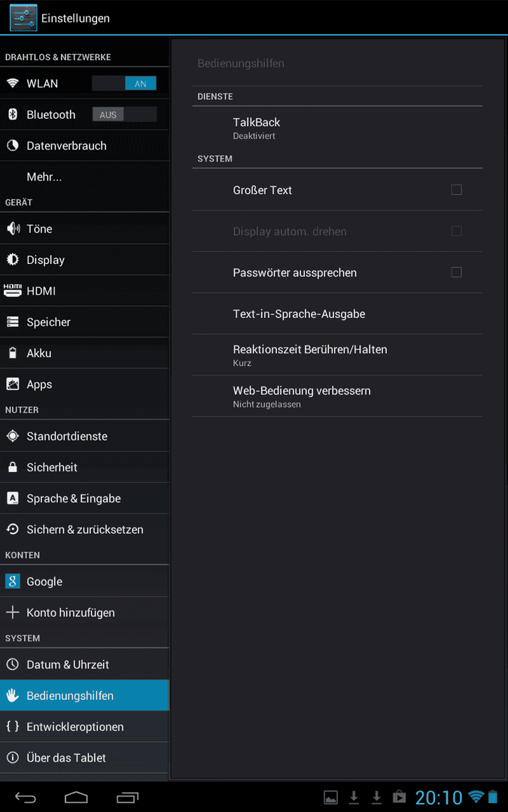Open Reaktionszeit Berühren/Halten options
Screen dimensions: 508x812
point(337,355)
